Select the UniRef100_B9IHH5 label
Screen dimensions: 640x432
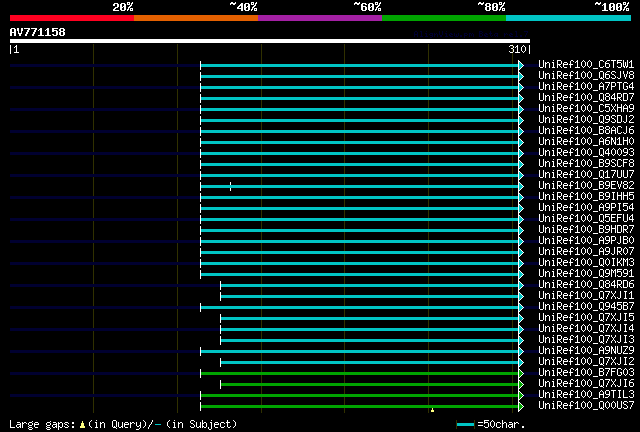pyautogui.click(x=586, y=197)
